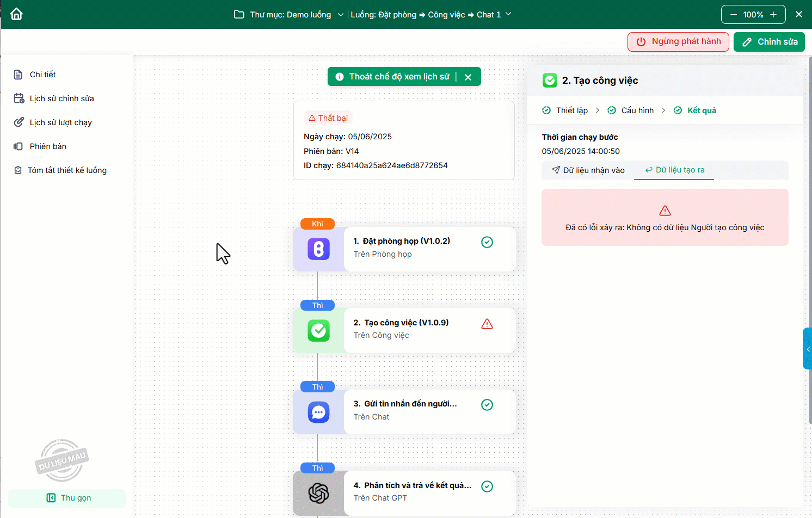
Task: Click the success checkmark on Phân tích step
Action: point(487,486)
